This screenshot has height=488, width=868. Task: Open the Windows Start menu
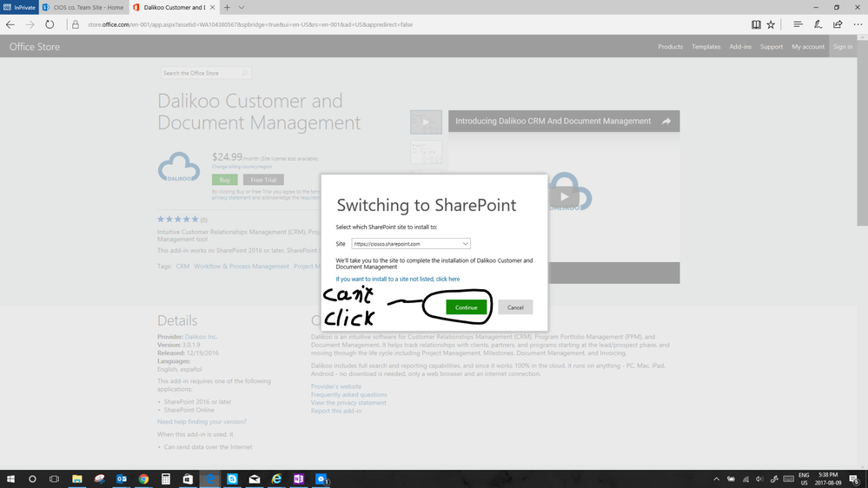(x=10, y=479)
